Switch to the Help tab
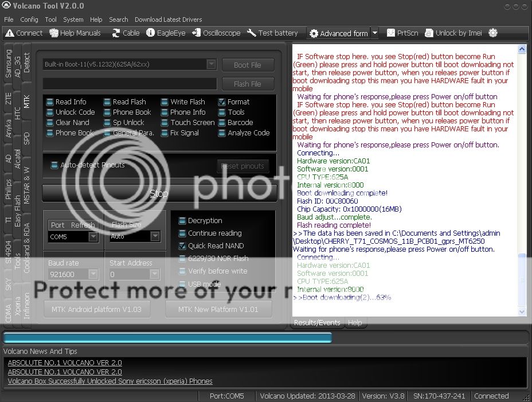 click(355, 323)
